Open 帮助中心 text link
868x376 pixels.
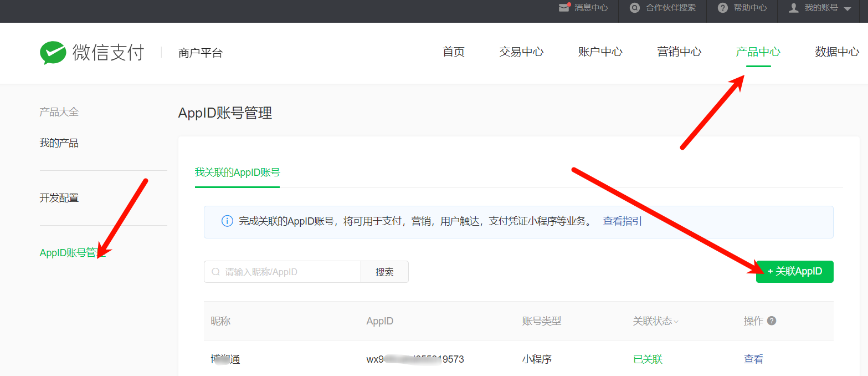(750, 8)
